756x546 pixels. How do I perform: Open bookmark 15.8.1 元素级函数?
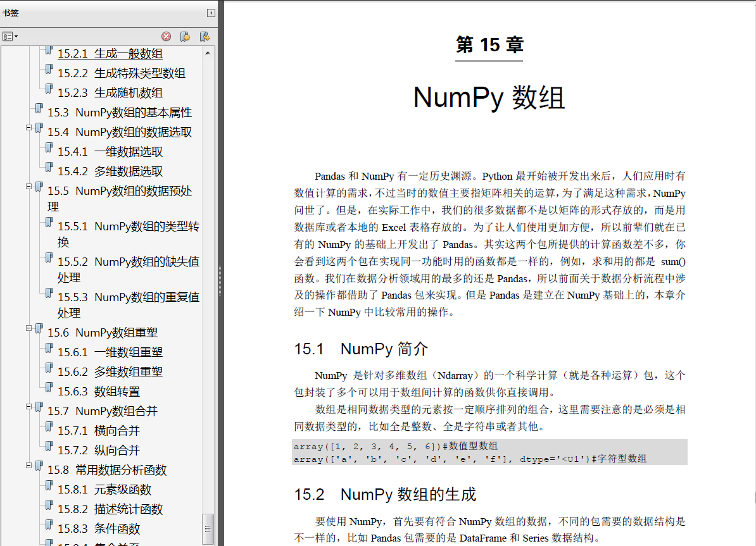pos(104,490)
